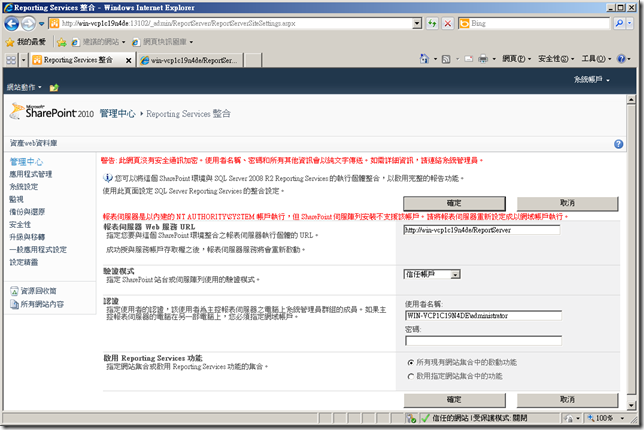Click the top 確定 button
Image resolution: width=644 pixels, height=430 pixels.
pyautogui.click(x=454, y=203)
